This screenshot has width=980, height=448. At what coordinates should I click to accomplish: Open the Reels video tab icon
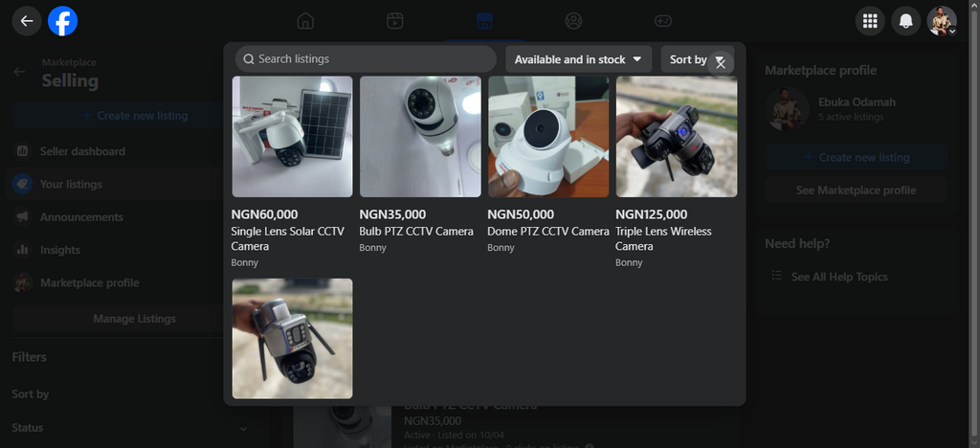pos(395,21)
